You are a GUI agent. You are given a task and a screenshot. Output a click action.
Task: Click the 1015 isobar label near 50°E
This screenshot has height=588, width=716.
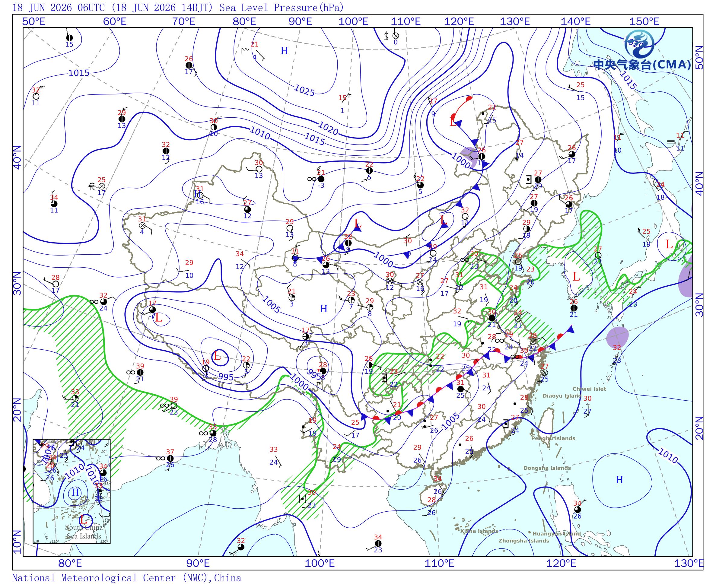coord(79,73)
